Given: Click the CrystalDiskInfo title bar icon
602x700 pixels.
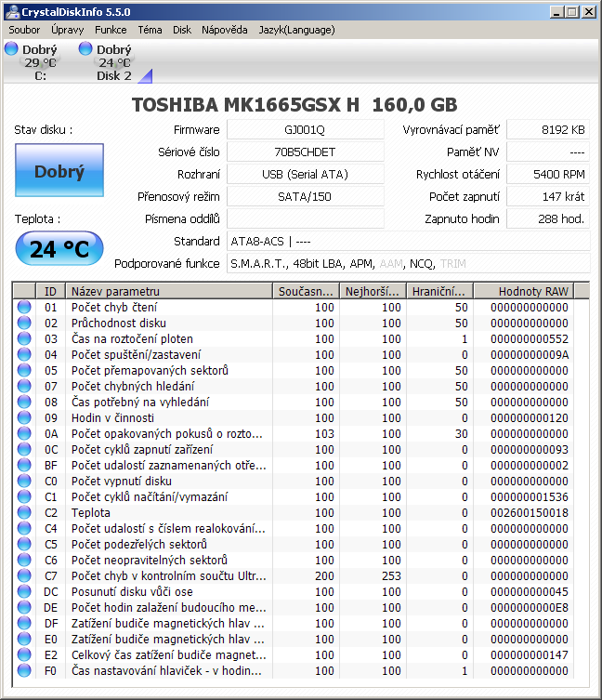Looking at the screenshot, I should click(x=12, y=11).
